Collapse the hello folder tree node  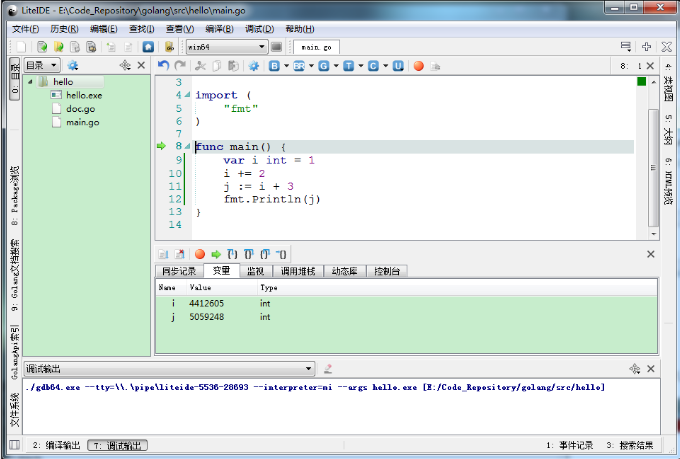pyautogui.click(x=30, y=82)
